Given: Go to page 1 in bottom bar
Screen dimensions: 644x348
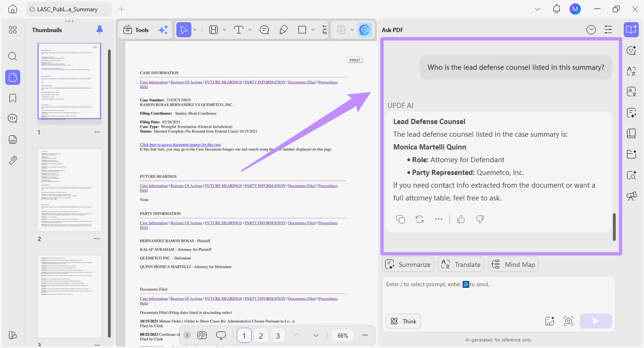Looking at the screenshot, I should [x=244, y=335].
